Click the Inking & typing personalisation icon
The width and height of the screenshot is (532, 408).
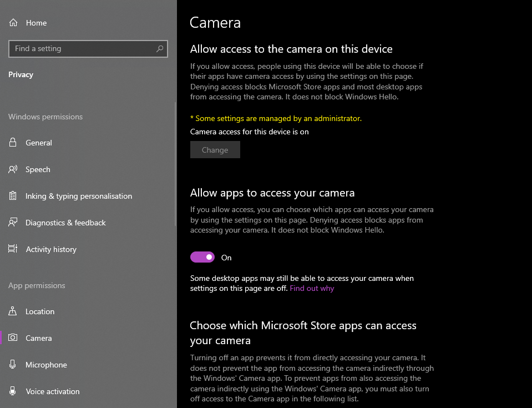click(x=12, y=196)
